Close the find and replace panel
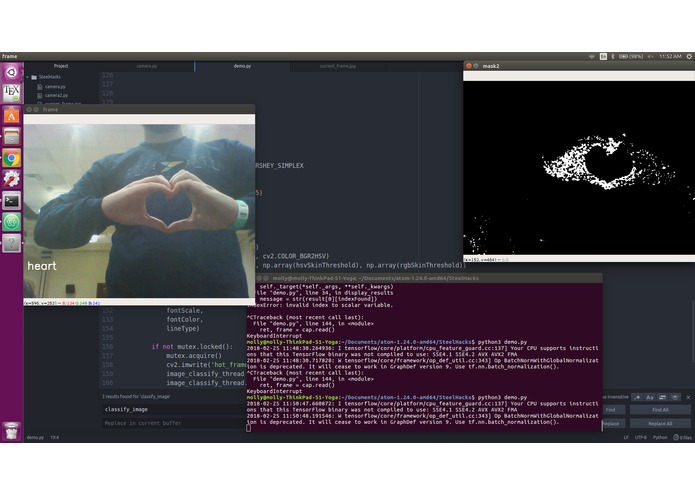695x494 pixels. (688, 397)
